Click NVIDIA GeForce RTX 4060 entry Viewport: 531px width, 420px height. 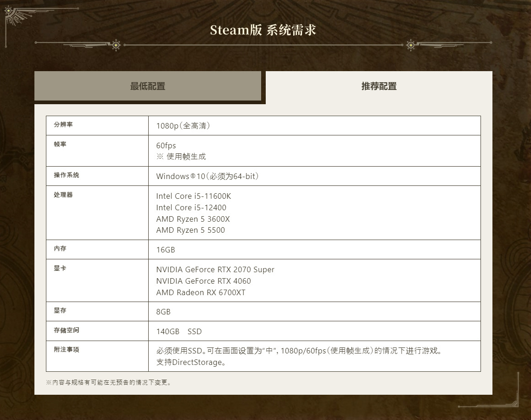(x=203, y=281)
